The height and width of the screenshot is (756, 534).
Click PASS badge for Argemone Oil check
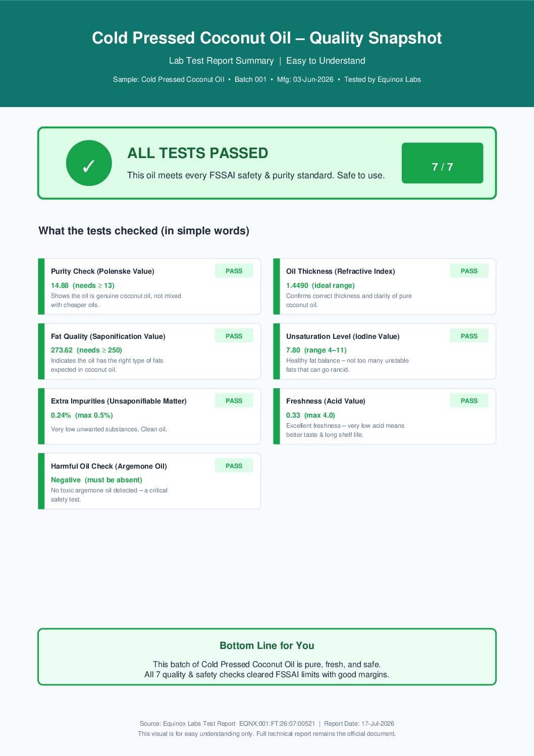tap(234, 466)
